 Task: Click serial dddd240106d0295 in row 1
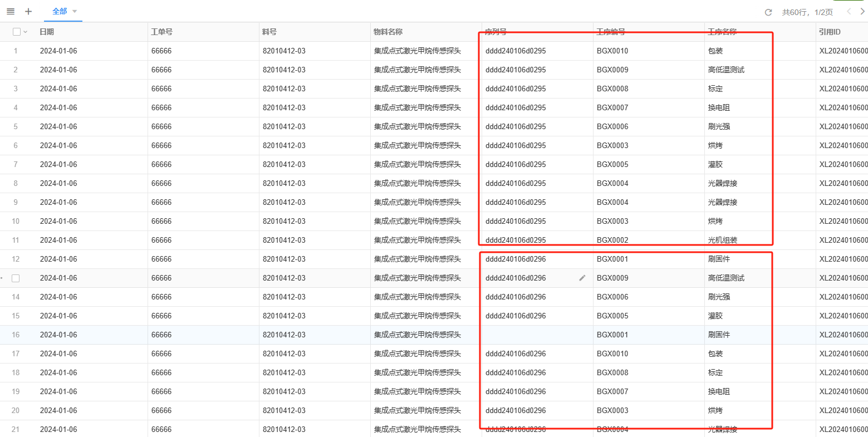[x=516, y=51]
